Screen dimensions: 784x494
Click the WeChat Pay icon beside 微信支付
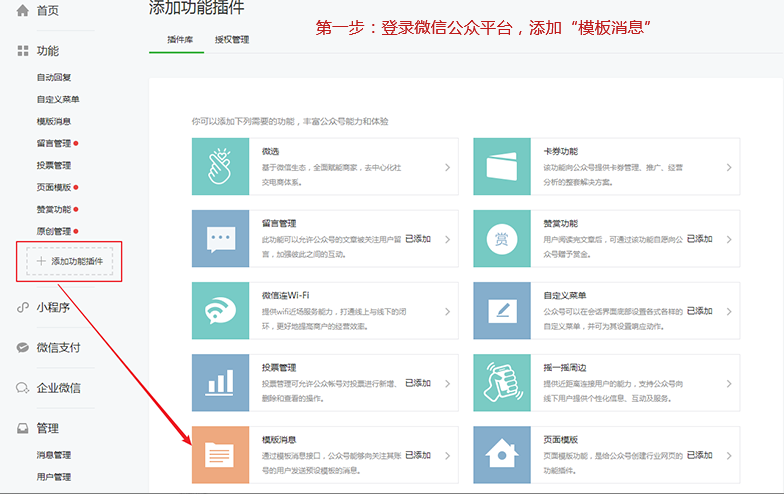tap(22, 348)
